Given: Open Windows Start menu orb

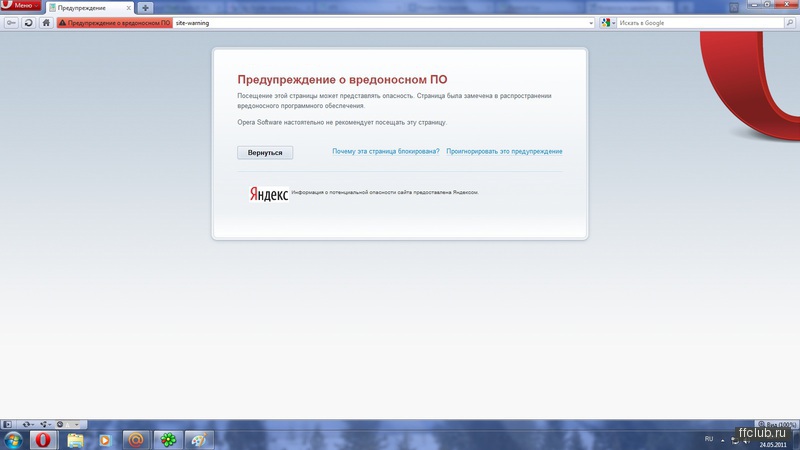Looking at the screenshot, I should coord(13,440).
